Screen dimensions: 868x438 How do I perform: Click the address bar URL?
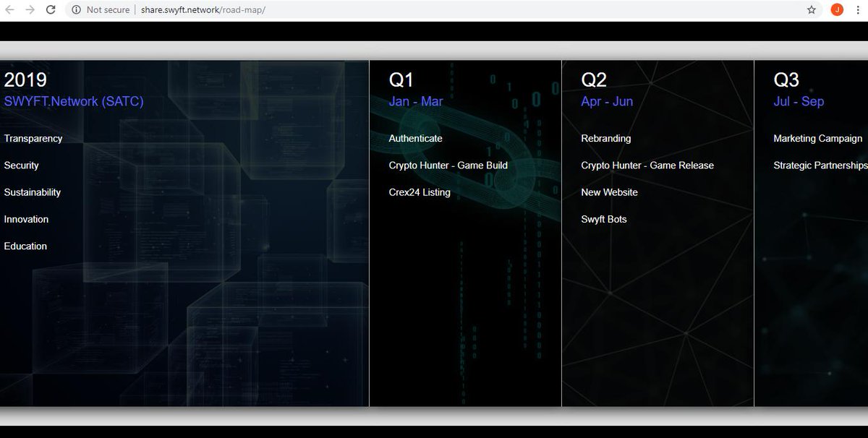point(203,10)
